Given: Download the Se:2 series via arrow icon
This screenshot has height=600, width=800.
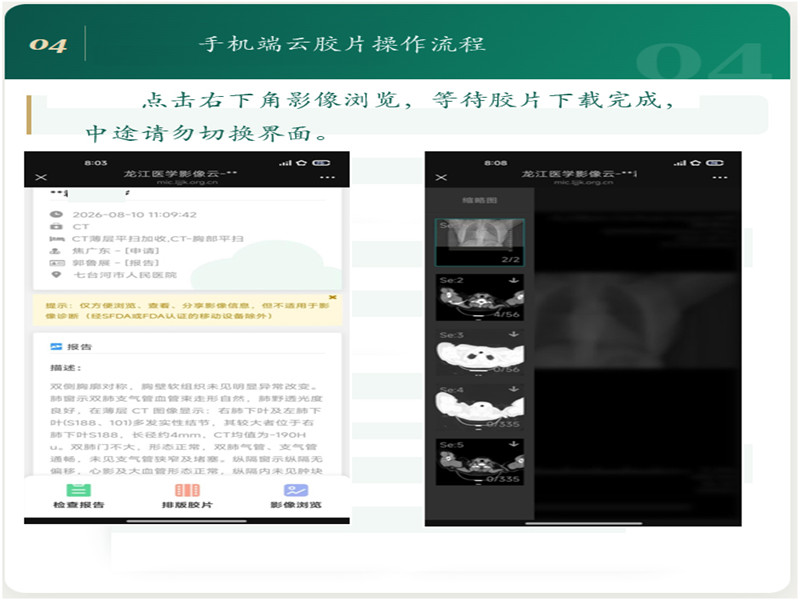Looking at the screenshot, I should (514, 280).
